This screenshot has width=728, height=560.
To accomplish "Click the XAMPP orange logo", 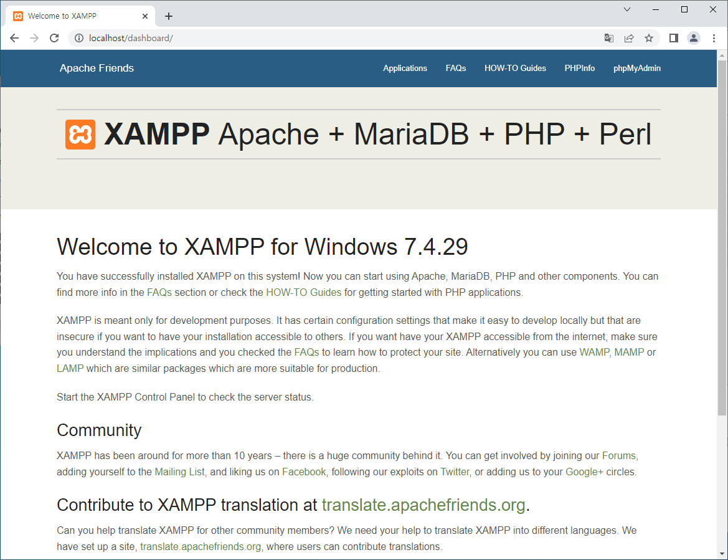I will [80, 135].
